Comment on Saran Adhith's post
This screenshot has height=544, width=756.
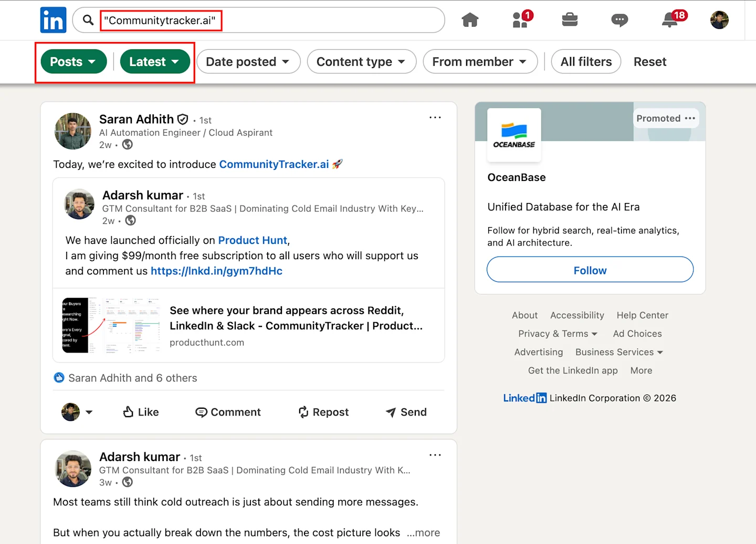coord(228,412)
